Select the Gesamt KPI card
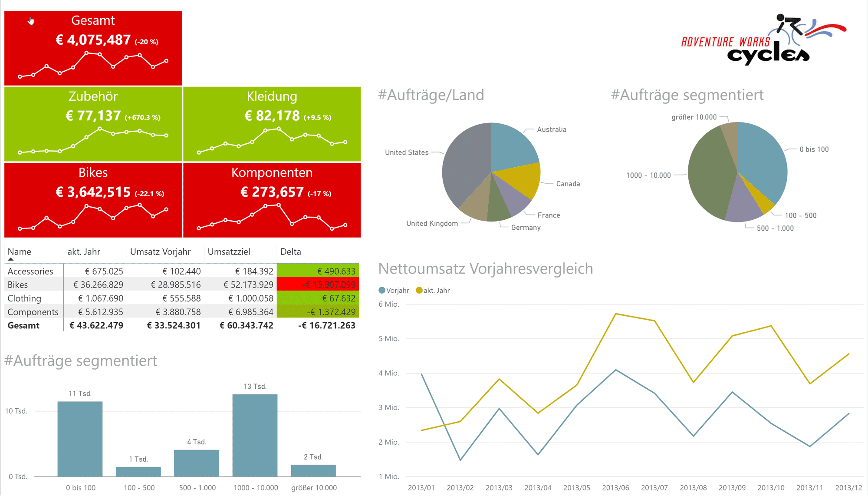Viewport: 868px width, 496px height. point(93,48)
